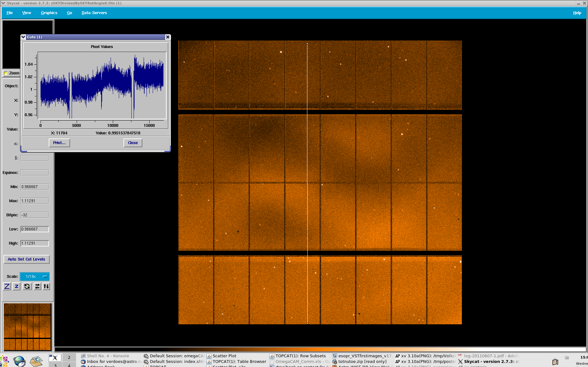588x367 pixels.
Task: Open the View menu
Action: [x=26, y=13]
